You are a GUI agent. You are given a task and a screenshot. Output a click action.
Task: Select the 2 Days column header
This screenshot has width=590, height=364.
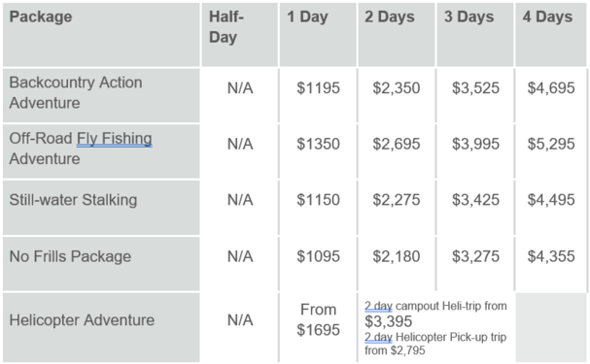pyautogui.click(x=390, y=17)
